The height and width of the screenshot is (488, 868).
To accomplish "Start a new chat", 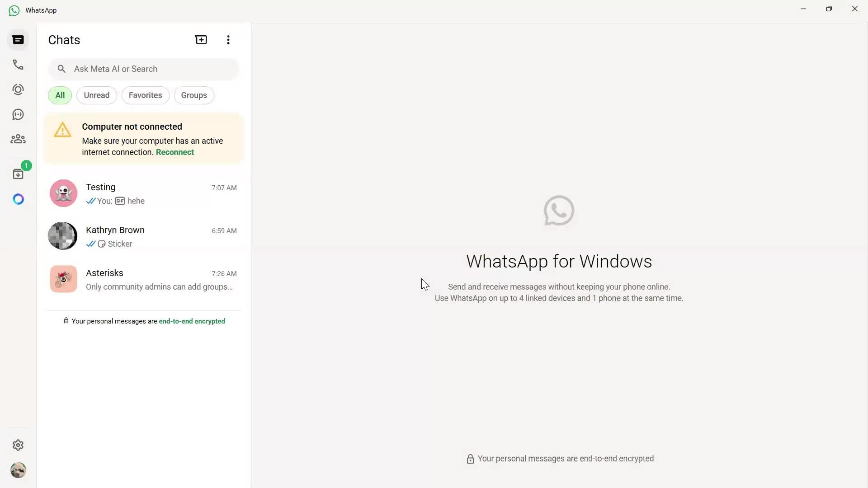I will tap(201, 40).
